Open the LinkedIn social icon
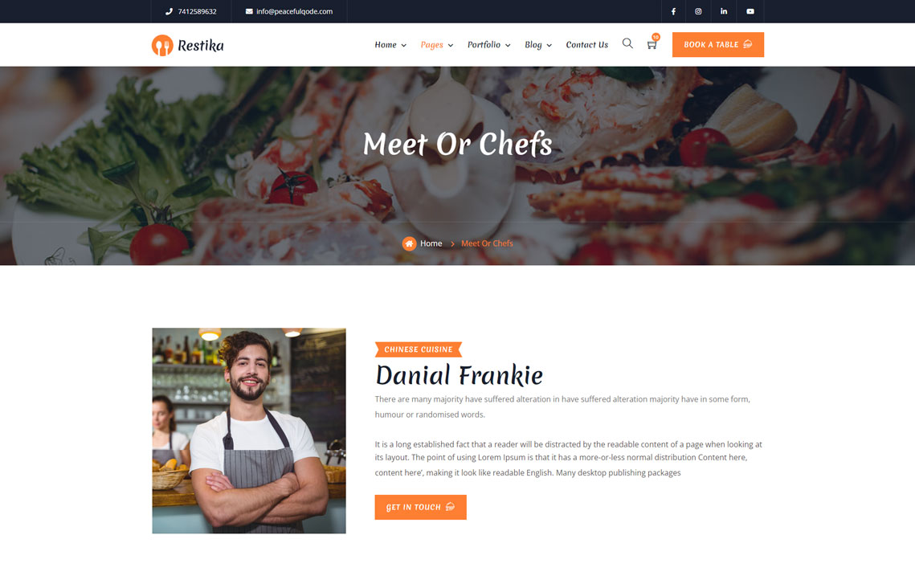915x588 pixels. [724, 11]
